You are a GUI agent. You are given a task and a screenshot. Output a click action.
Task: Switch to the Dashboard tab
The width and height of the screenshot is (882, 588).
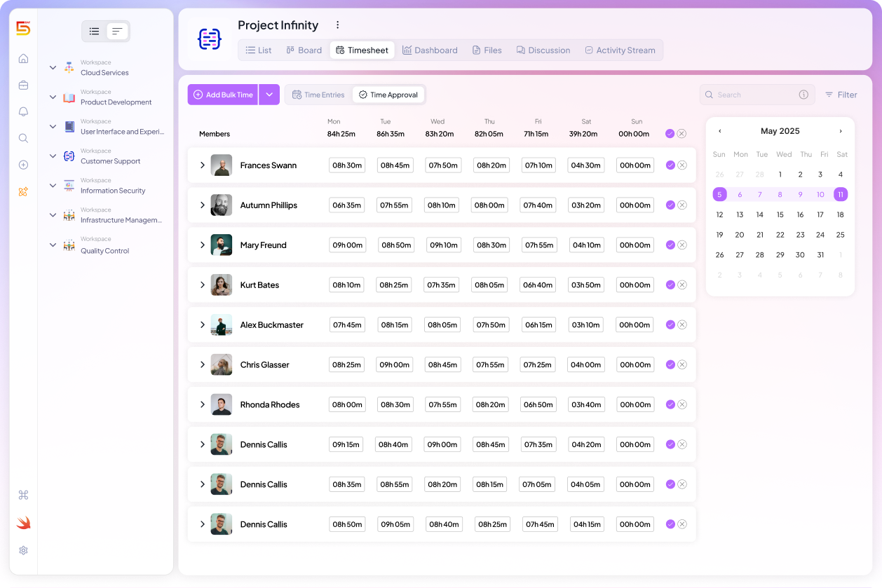[430, 50]
